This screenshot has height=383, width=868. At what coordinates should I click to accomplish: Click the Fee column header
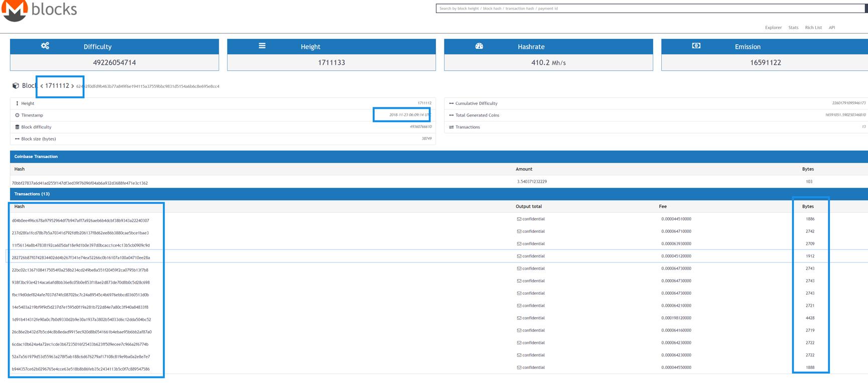pos(663,206)
